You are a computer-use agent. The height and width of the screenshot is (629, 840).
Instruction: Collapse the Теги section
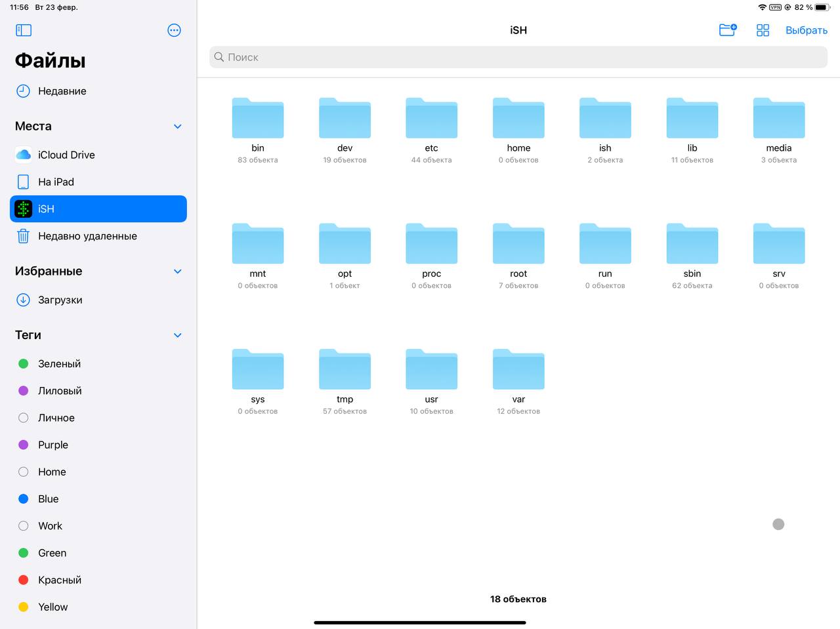tap(177, 335)
